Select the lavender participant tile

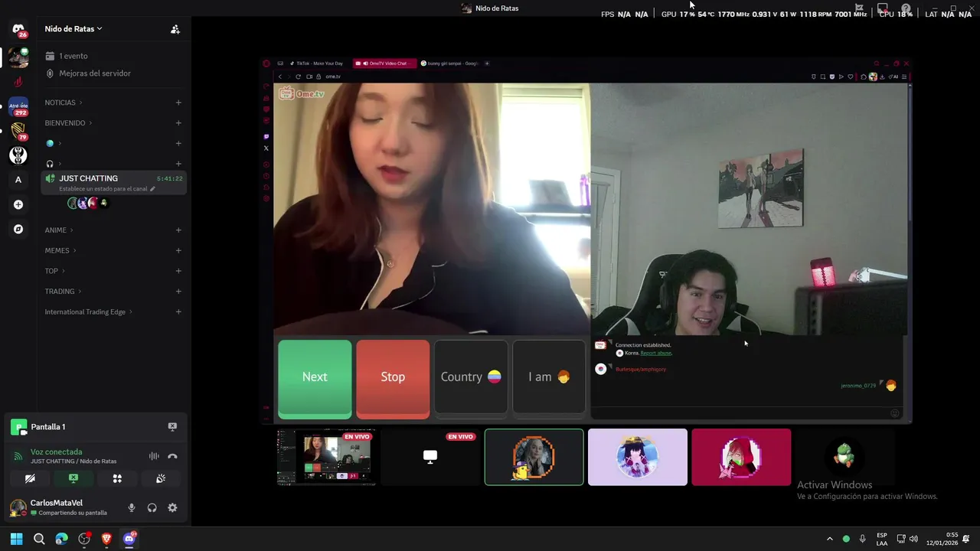click(x=638, y=457)
